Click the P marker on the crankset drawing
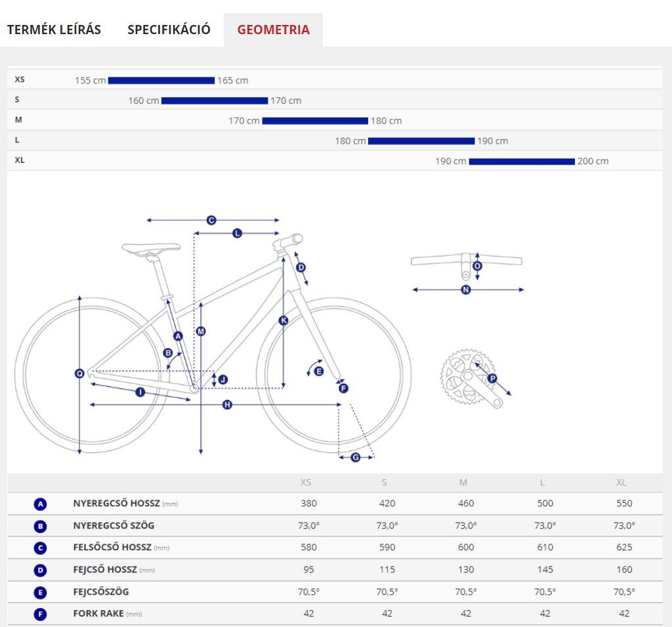The image size is (672, 627). (492, 378)
